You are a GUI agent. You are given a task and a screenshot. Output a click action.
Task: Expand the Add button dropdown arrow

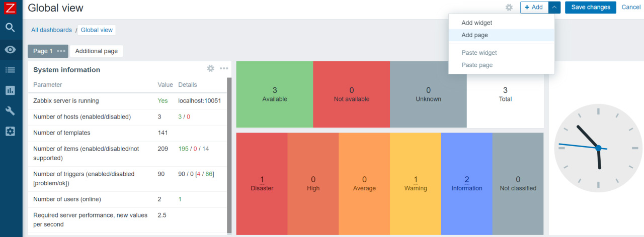click(554, 7)
